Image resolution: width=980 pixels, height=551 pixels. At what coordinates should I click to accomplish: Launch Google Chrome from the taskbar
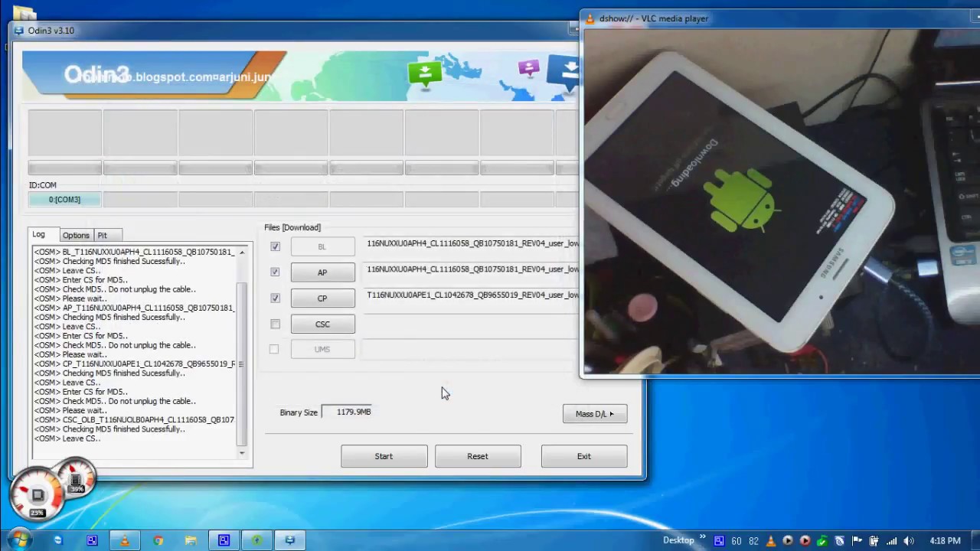[158, 540]
